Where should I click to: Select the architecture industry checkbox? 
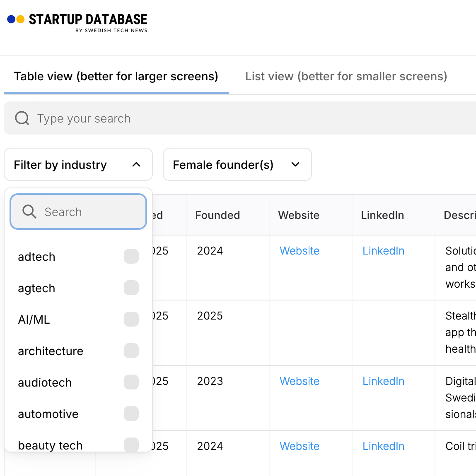131,351
